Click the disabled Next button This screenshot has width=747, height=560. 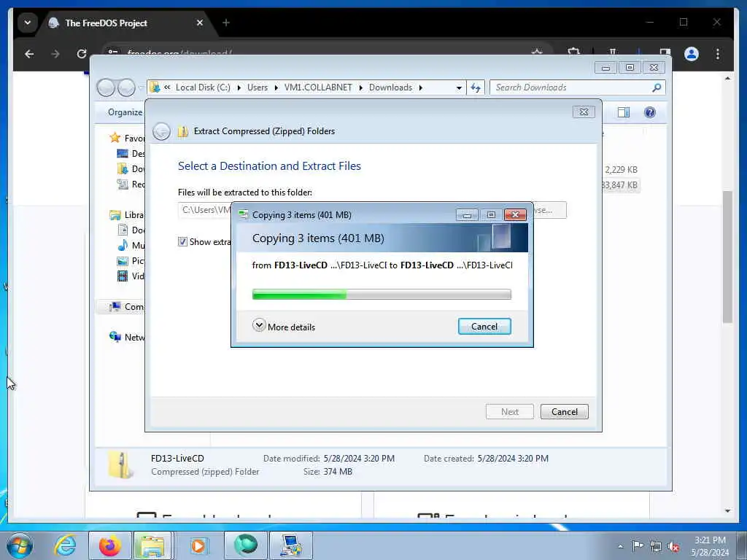click(509, 411)
